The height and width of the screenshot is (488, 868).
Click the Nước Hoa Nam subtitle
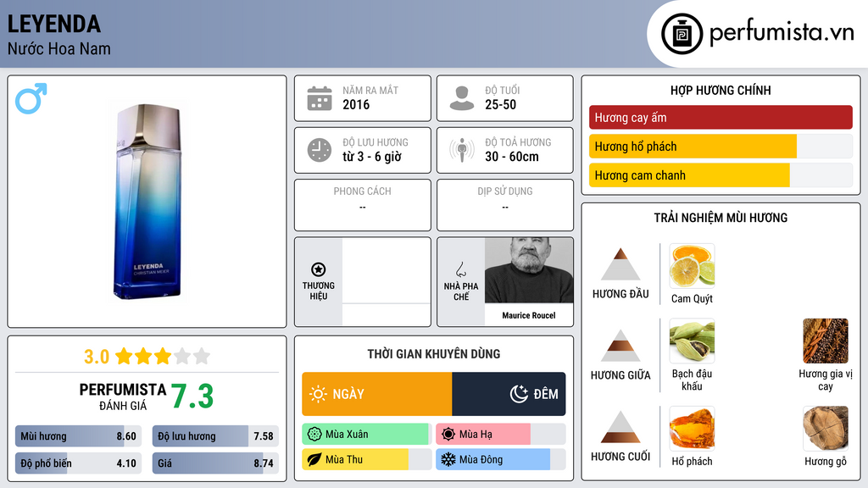click(x=59, y=49)
